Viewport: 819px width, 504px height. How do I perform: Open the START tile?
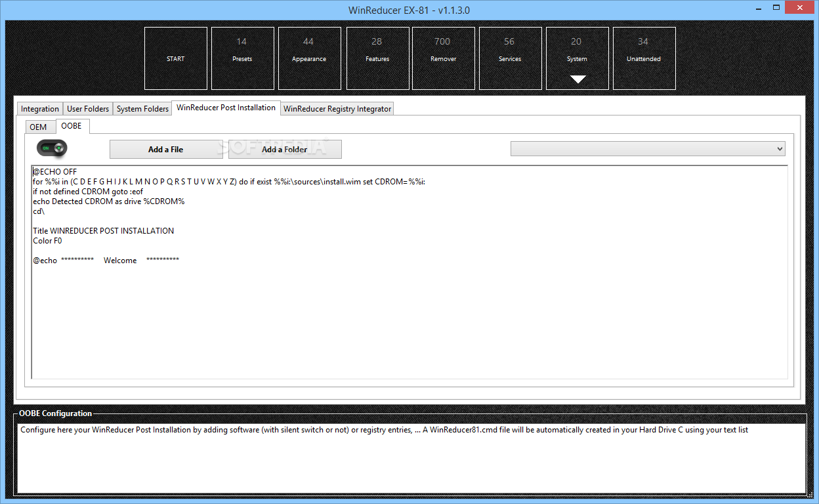176,58
